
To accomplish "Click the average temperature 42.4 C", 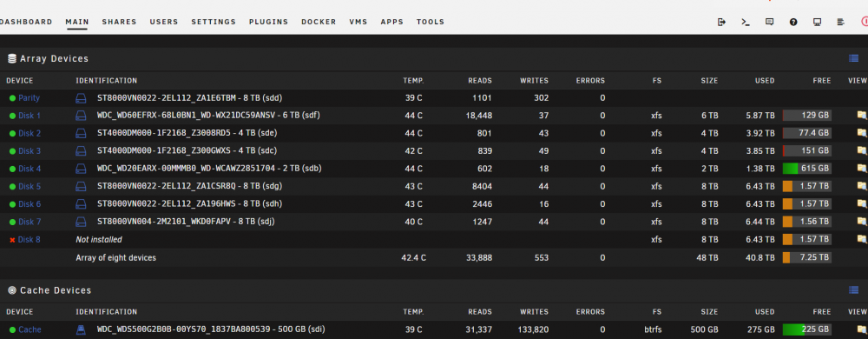I will [413, 257].
